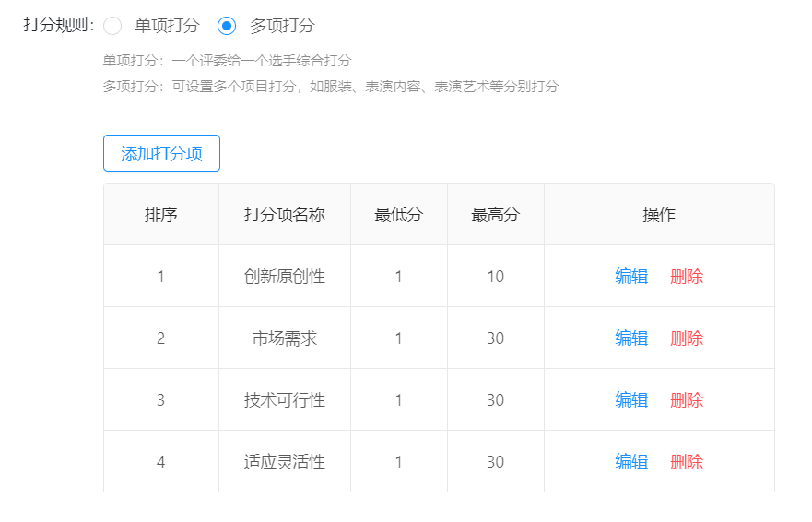Image resolution: width=812 pixels, height=522 pixels.
Task: Click the 技术可行性 row max score 30
Action: point(496,399)
